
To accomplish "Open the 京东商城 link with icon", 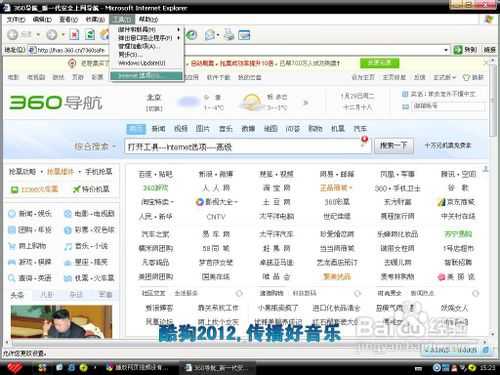I will [x=456, y=202].
